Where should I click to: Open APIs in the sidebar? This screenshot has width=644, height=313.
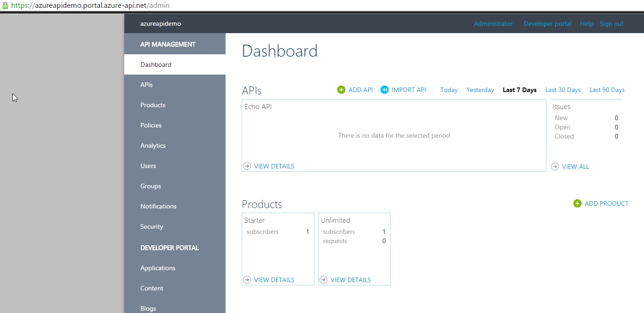[x=175, y=85]
